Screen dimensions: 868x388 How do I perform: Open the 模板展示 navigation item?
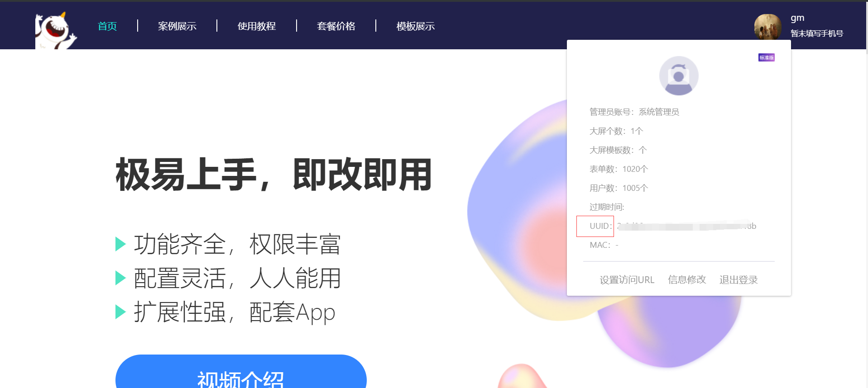416,26
